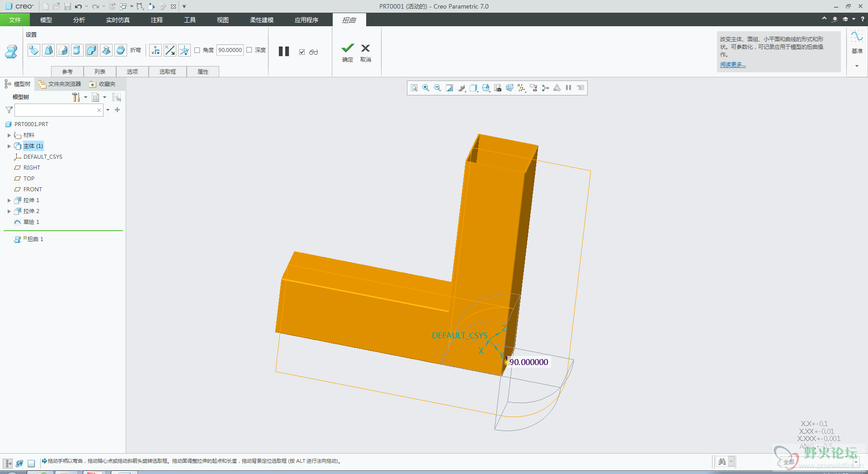
Task: Pause the warp feature with pause button
Action: [x=284, y=52]
